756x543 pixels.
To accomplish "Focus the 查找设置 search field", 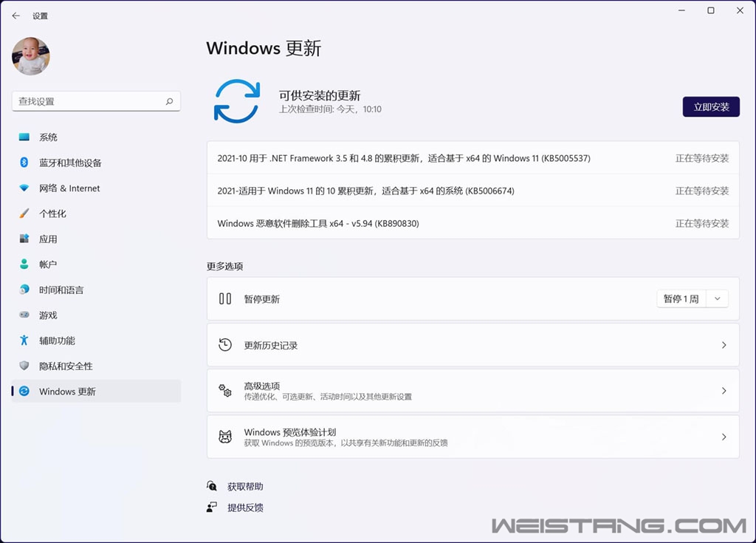I will click(x=96, y=101).
